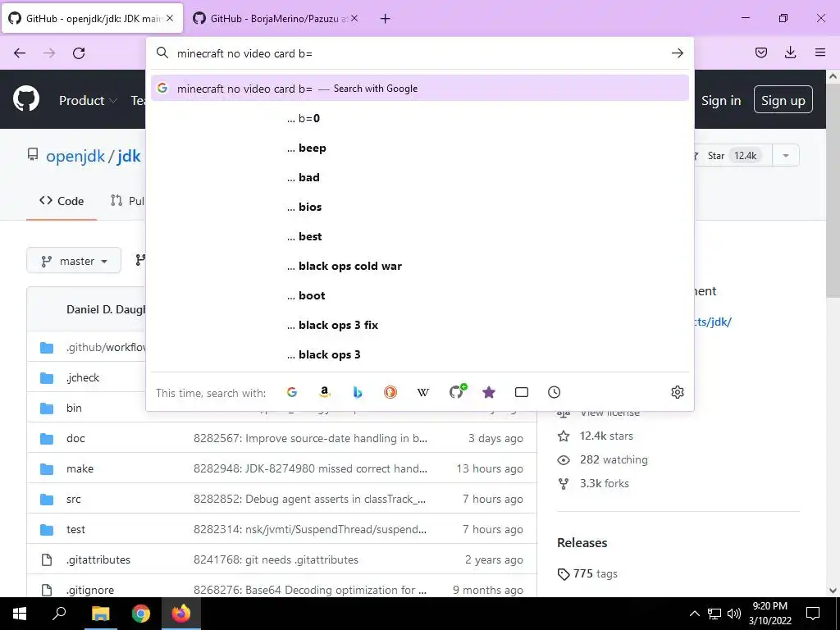Screen dimensions: 840x630
Task: Search history with the clock icon
Action: point(555,392)
